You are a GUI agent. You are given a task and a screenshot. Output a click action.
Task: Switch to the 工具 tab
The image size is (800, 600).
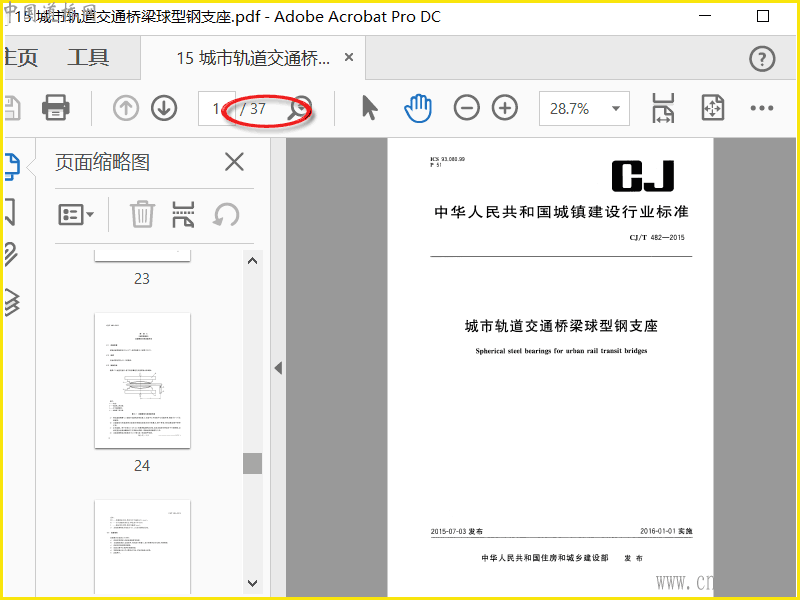(x=88, y=58)
